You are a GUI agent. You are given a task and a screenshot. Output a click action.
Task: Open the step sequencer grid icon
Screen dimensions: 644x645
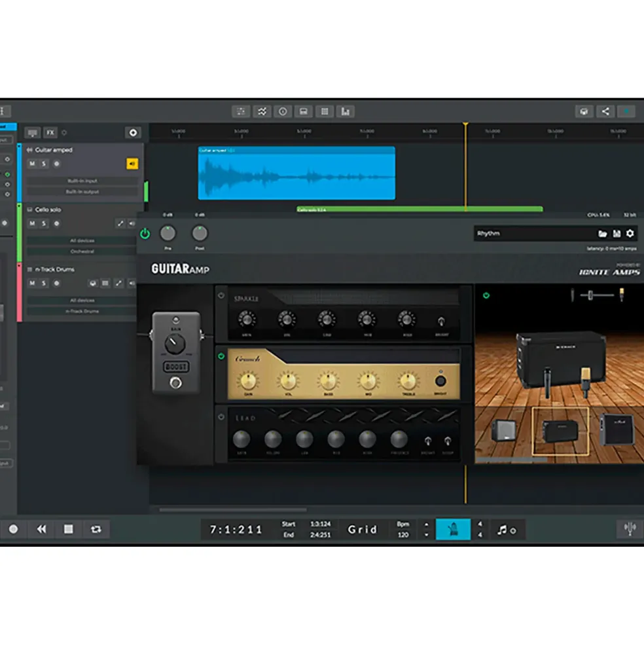click(x=325, y=111)
